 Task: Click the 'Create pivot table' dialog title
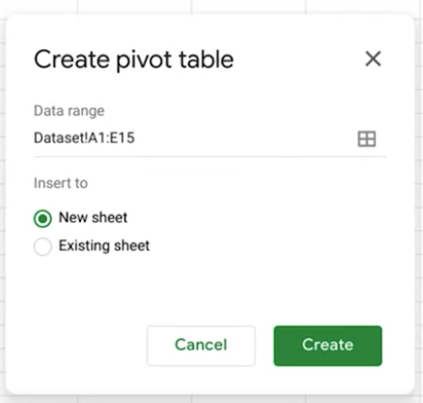[134, 60]
